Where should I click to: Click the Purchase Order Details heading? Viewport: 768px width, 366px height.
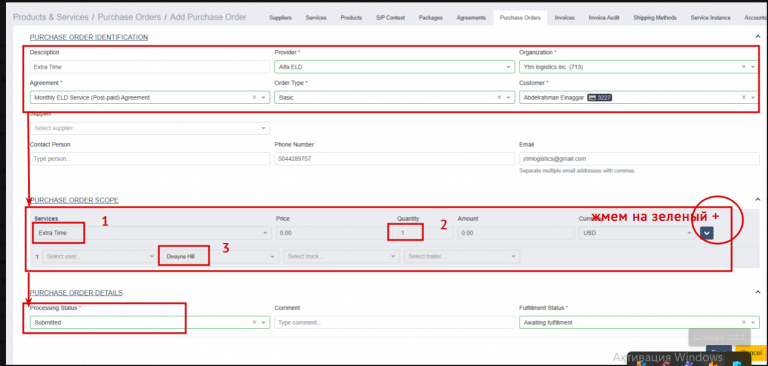click(76, 293)
